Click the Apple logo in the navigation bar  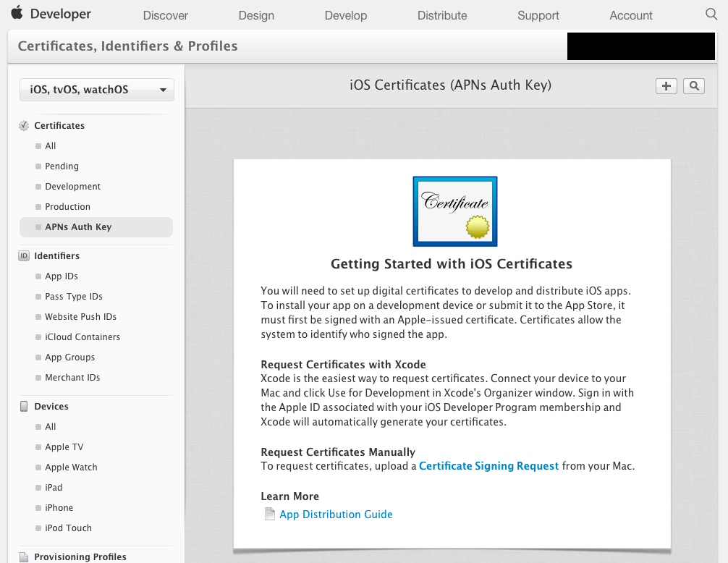tap(18, 13)
